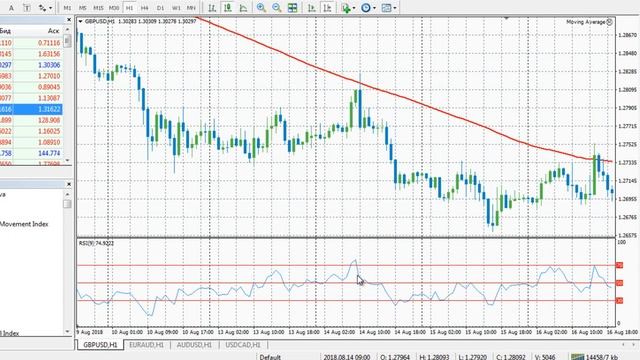Switch chart to D1 timeframe
The height and width of the screenshot is (360, 640).
tap(160, 8)
